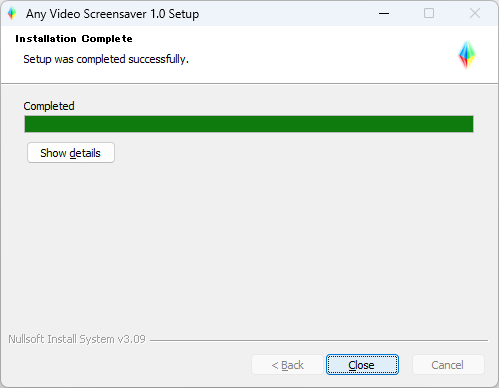The height and width of the screenshot is (388, 499).
Task: Click the disabled Back button
Action: tap(287, 365)
